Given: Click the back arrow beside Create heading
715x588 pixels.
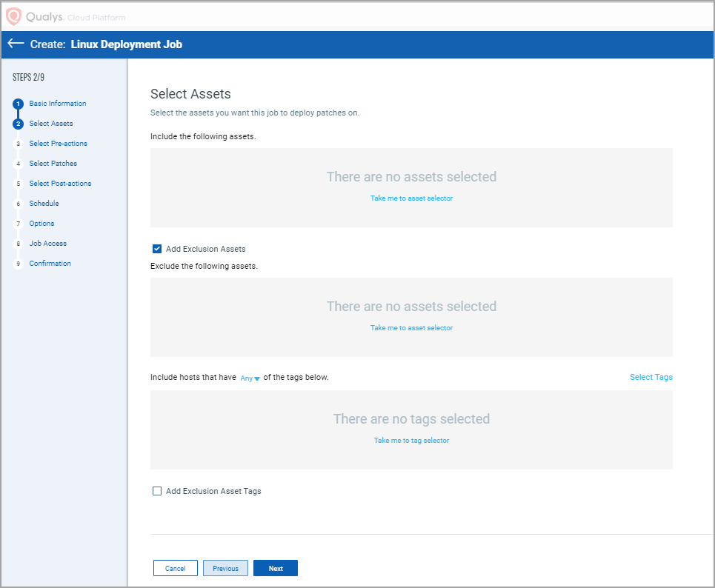Looking at the screenshot, I should pyautogui.click(x=16, y=44).
